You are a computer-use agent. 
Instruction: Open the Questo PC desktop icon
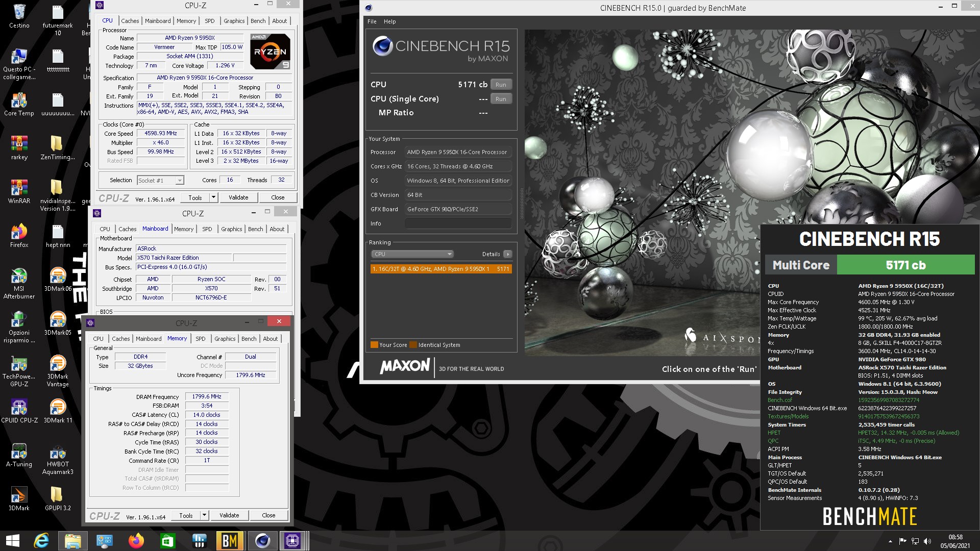click(x=19, y=64)
